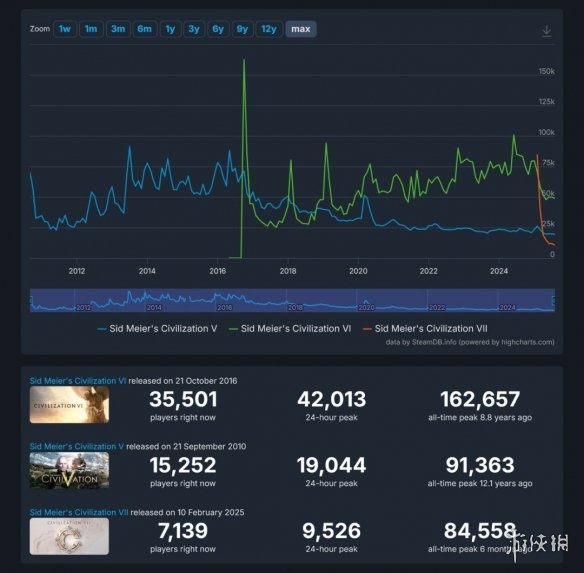The image size is (584, 573).
Task: Open Sid Meier's Civilization VI title link
Action: [x=78, y=381]
